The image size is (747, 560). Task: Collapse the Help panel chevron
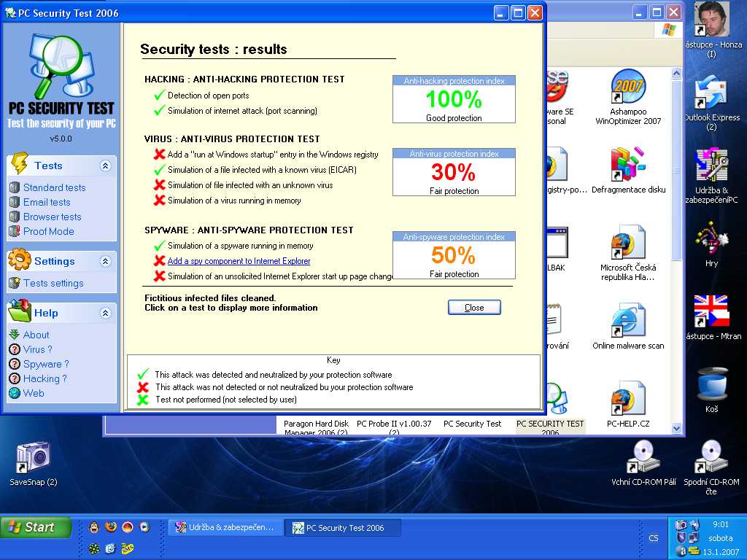coord(105,313)
